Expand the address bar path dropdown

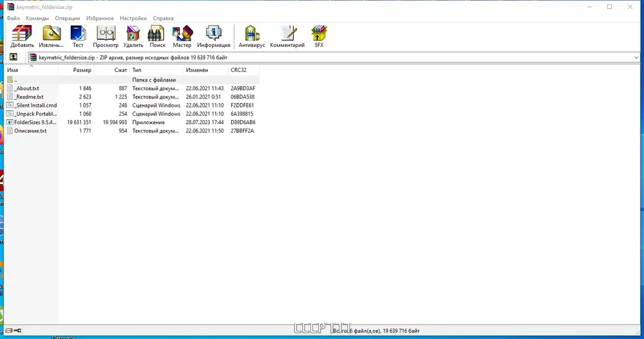tap(636, 57)
